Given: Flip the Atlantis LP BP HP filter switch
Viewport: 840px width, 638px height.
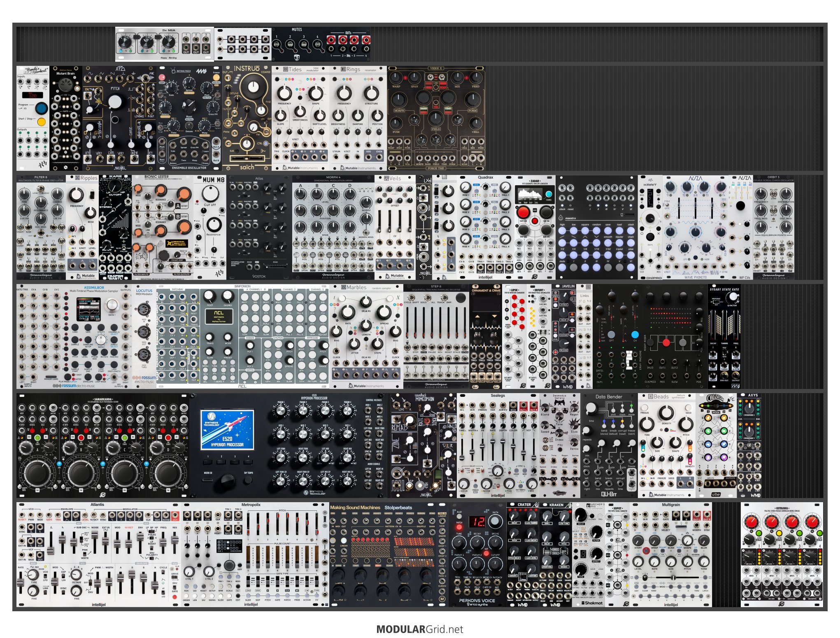Looking at the screenshot, I should [x=151, y=531].
